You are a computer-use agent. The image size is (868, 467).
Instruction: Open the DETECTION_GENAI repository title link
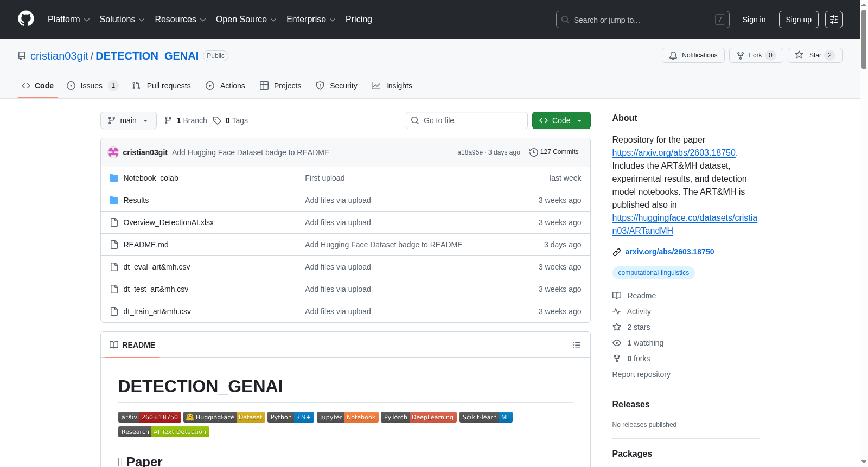(x=147, y=56)
